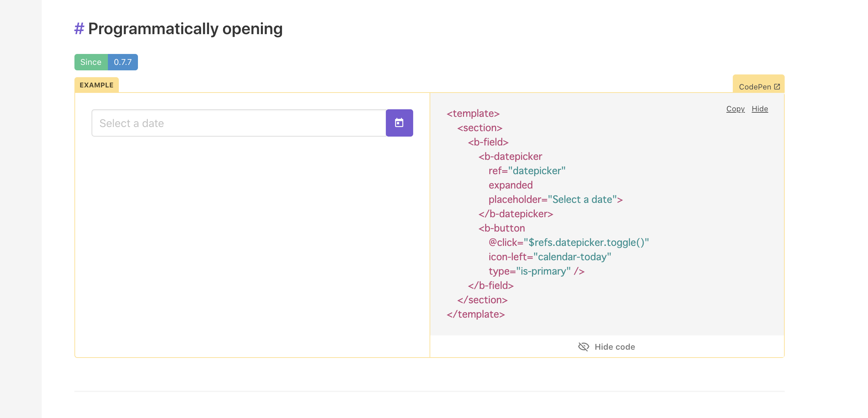The image size is (868, 418).
Task: Click the blue 0.7.7 version tag
Action: (x=123, y=62)
